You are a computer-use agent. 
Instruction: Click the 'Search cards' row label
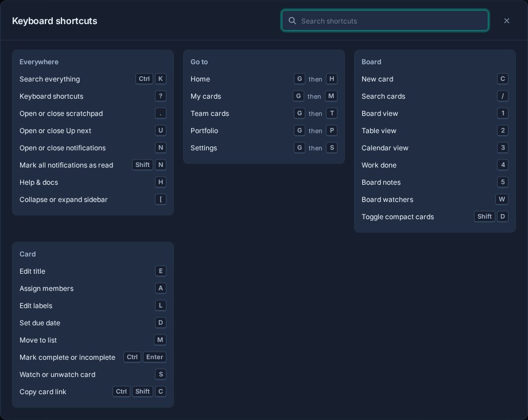pyautogui.click(x=383, y=96)
